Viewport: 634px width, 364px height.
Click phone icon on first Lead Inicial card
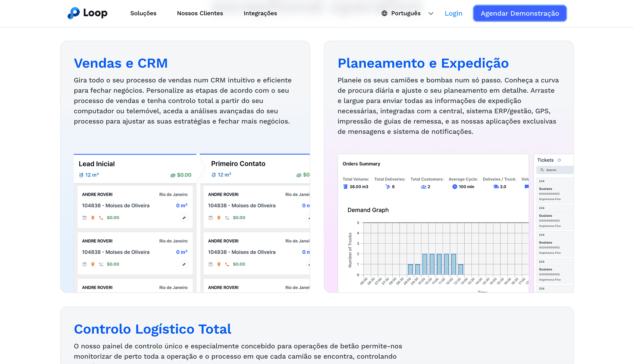101,218
